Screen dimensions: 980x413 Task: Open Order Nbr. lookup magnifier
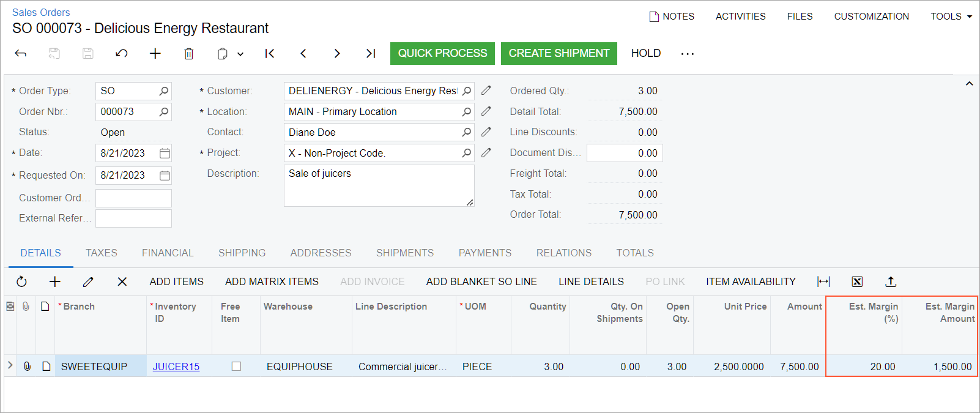coord(163,112)
